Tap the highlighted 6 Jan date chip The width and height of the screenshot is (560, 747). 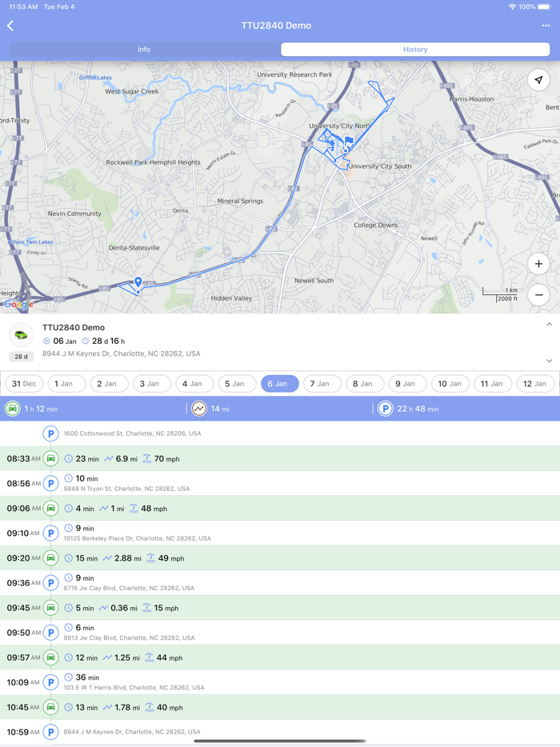click(x=280, y=384)
